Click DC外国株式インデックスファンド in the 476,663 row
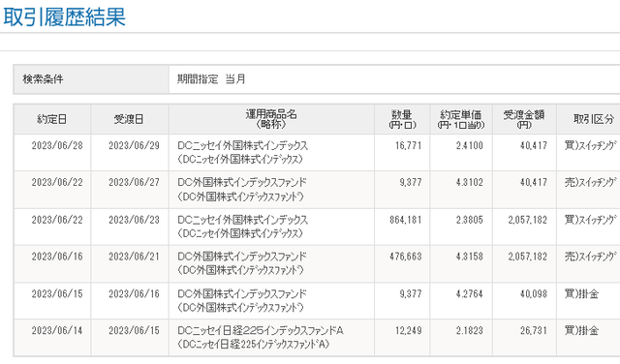This screenshot has width=620, height=364. 242,257
